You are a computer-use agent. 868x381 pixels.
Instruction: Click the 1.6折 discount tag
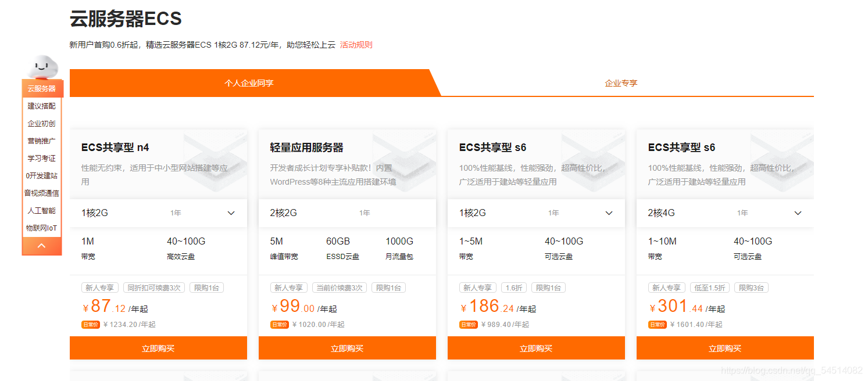pos(514,287)
